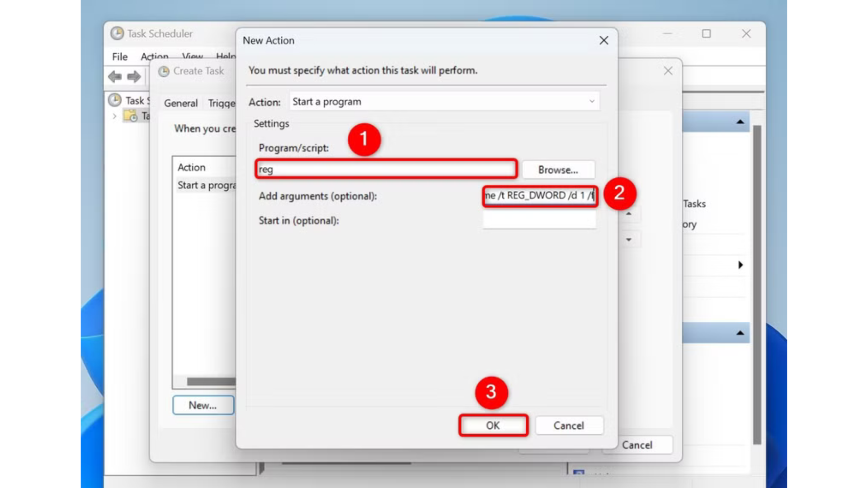Cancel the New Action dialog
Screen dimensions: 868x488
[569, 425]
